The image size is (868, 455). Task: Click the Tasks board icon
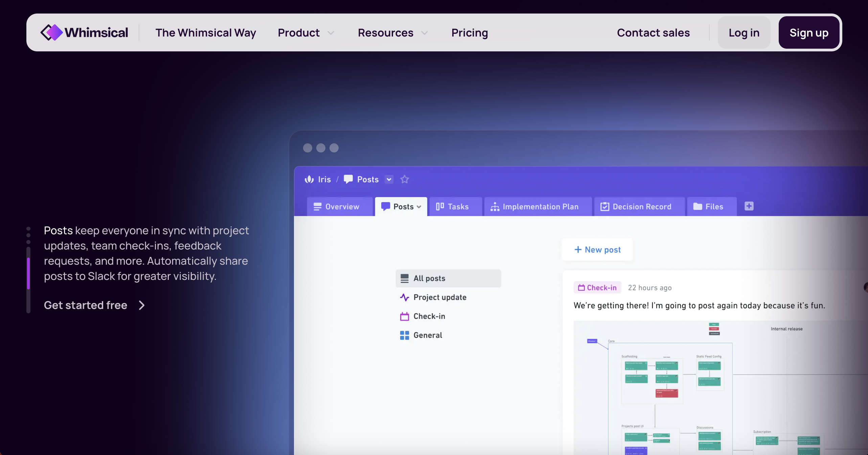(440, 207)
